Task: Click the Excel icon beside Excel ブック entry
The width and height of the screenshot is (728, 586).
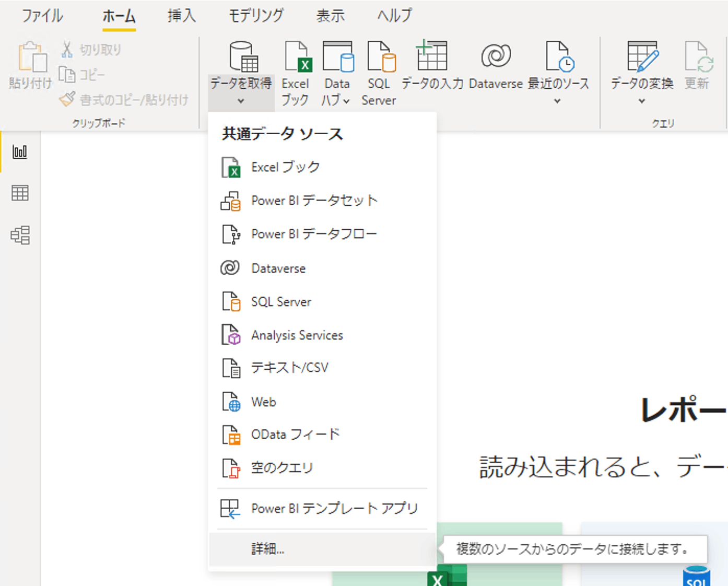Action: pyautogui.click(x=231, y=168)
